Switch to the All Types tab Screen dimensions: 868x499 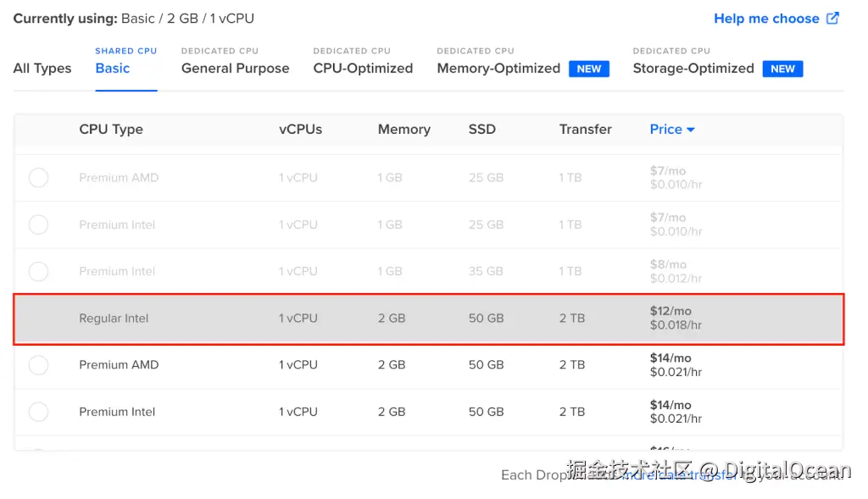[x=42, y=69]
